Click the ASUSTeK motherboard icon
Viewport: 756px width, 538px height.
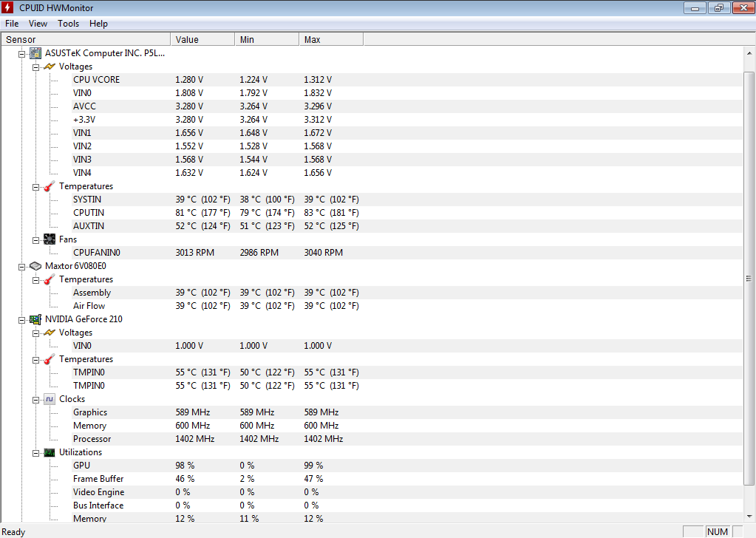click(x=35, y=53)
